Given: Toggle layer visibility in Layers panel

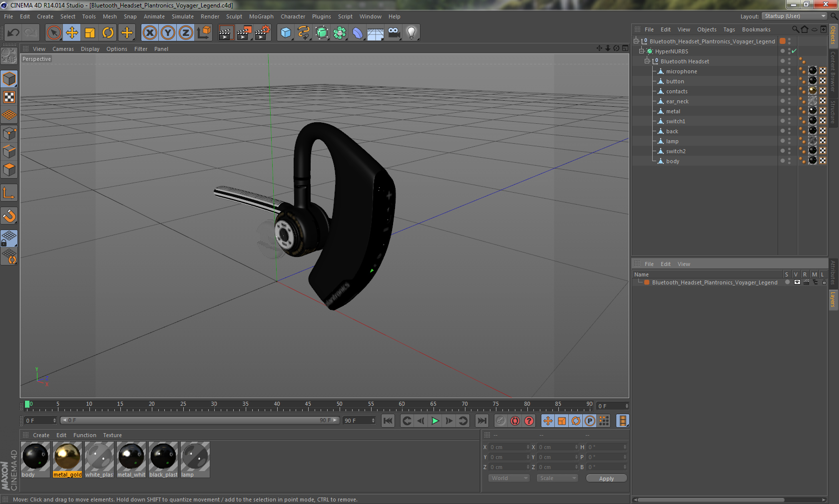Looking at the screenshot, I should coord(797,282).
